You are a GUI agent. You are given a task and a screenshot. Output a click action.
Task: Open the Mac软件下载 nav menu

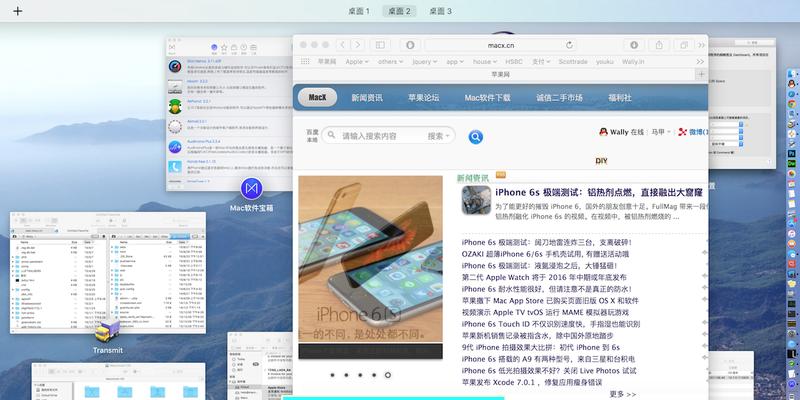pyautogui.click(x=487, y=97)
